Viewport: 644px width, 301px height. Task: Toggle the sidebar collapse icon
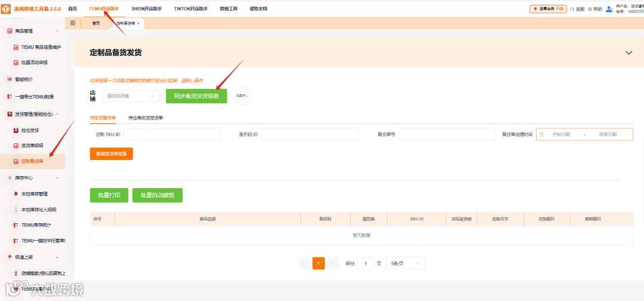73,23
